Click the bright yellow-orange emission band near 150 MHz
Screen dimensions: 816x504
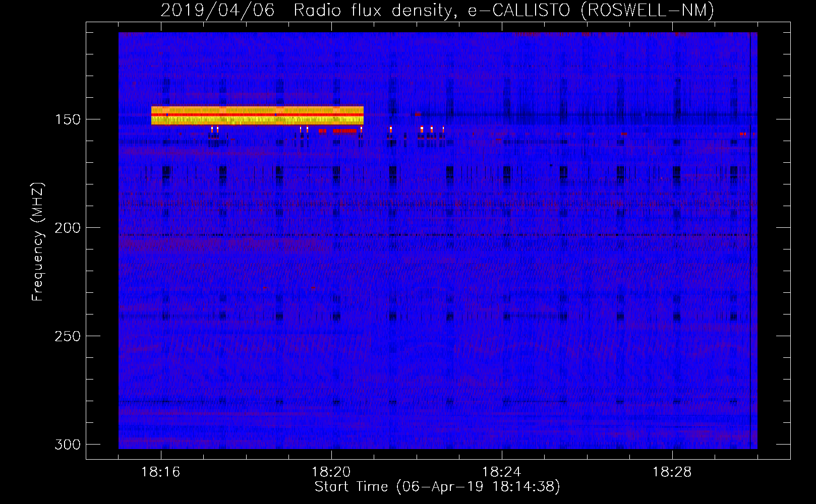pos(257,115)
